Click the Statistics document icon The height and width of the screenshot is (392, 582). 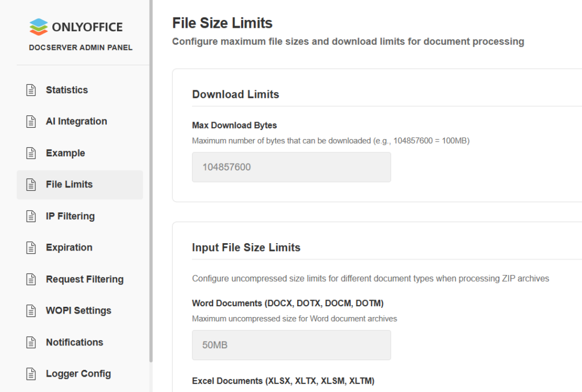point(31,90)
